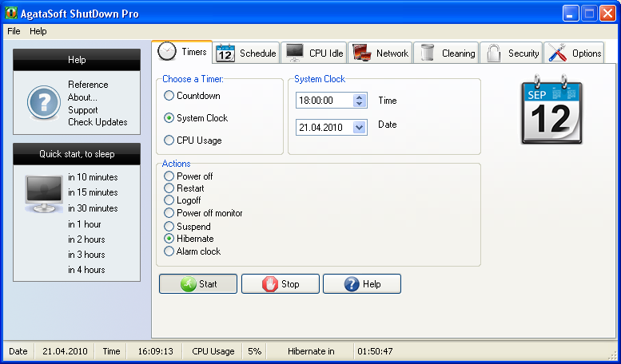Click the Time input field showing 18:00:00
Image resolution: width=621 pixels, height=364 pixels.
click(323, 101)
